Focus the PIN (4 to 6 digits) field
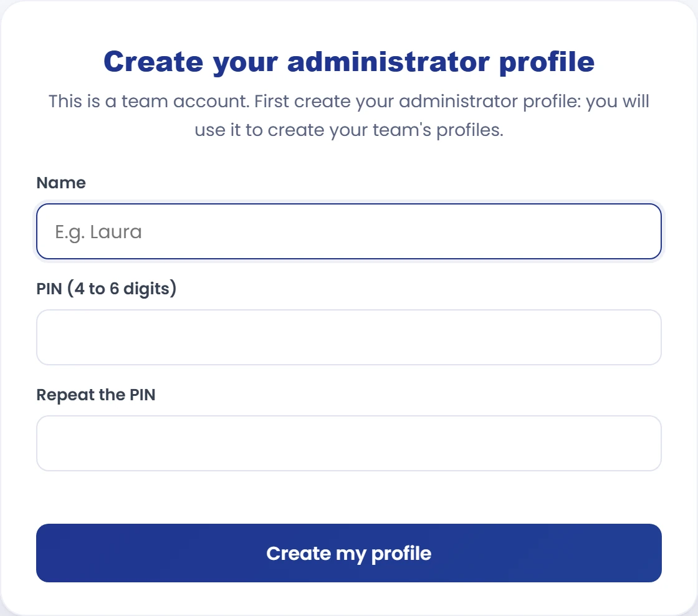The height and width of the screenshot is (616, 698). coord(348,337)
